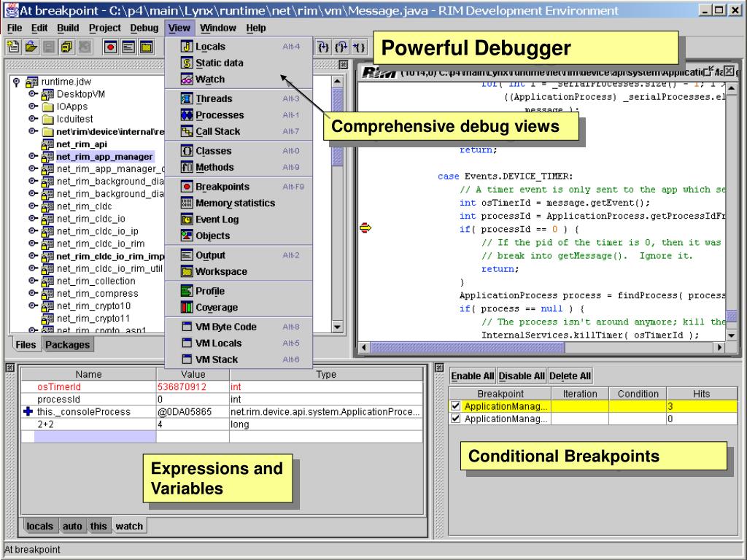Open the Window menu
This screenshot has width=747, height=560.
point(217,28)
